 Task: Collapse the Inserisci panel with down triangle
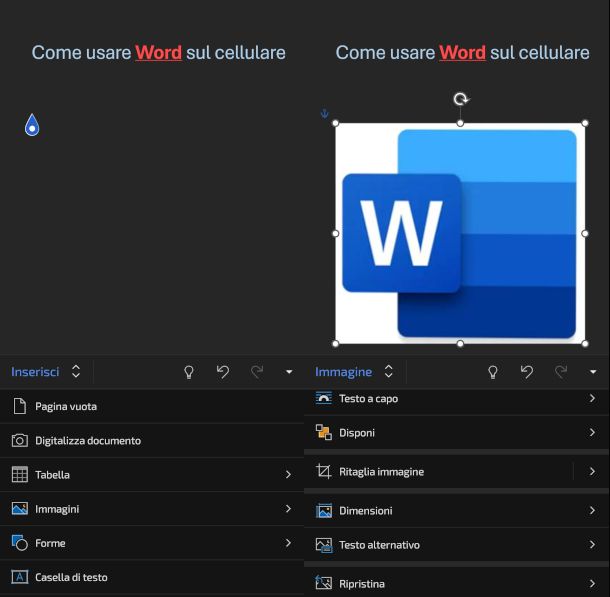[289, 372]
